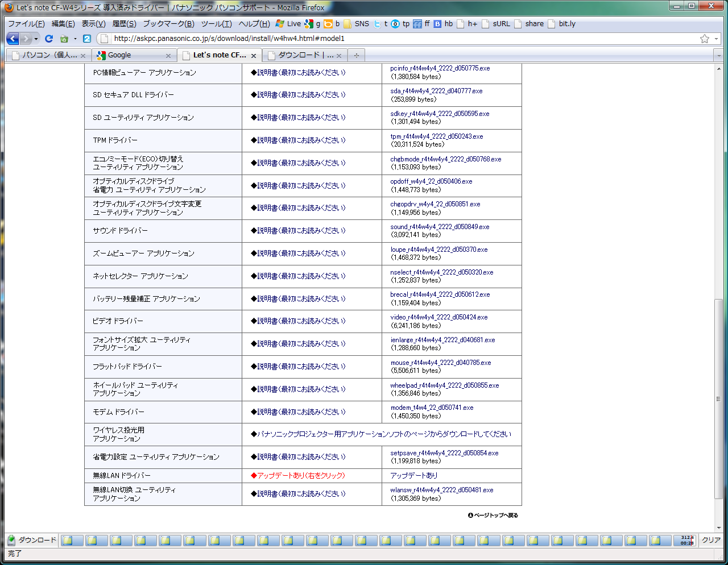The image size is (728, 565).
Task: Open 説明書 link for TPM ドライバー row
Action: click(298, 140)
